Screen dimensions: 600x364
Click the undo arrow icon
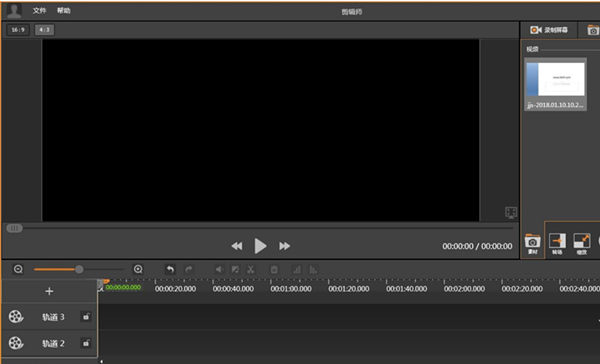170,269
